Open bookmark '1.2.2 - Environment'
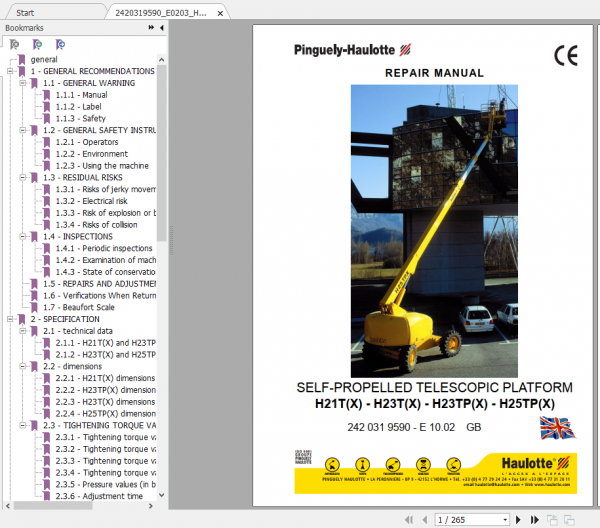 tap(92, 154)
